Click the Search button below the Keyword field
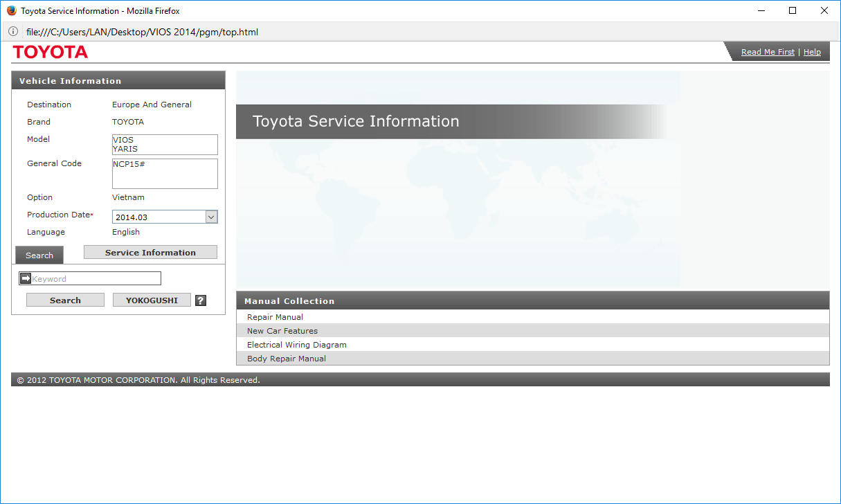Screen dimensions: 841x504 coord(65,300)
